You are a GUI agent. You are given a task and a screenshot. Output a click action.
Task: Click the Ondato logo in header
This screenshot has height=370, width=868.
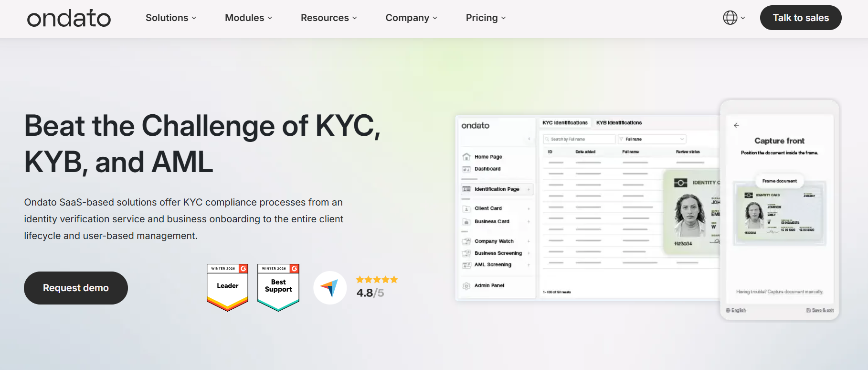pyautogui.click(x=69, y=18)
